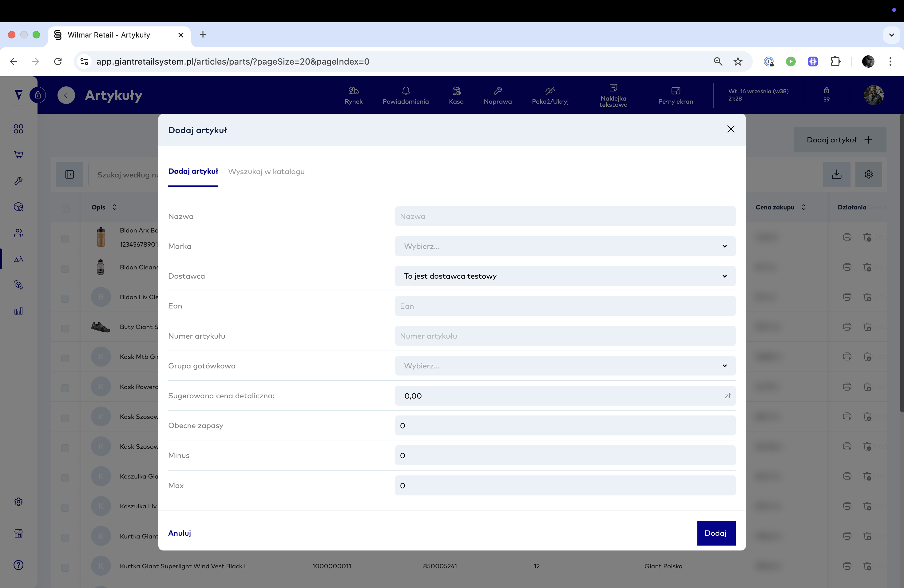Viewport: 904px width, 588px height.
Task: Tick the select-all checkbox in table header
Action: (x=65, y=209)
